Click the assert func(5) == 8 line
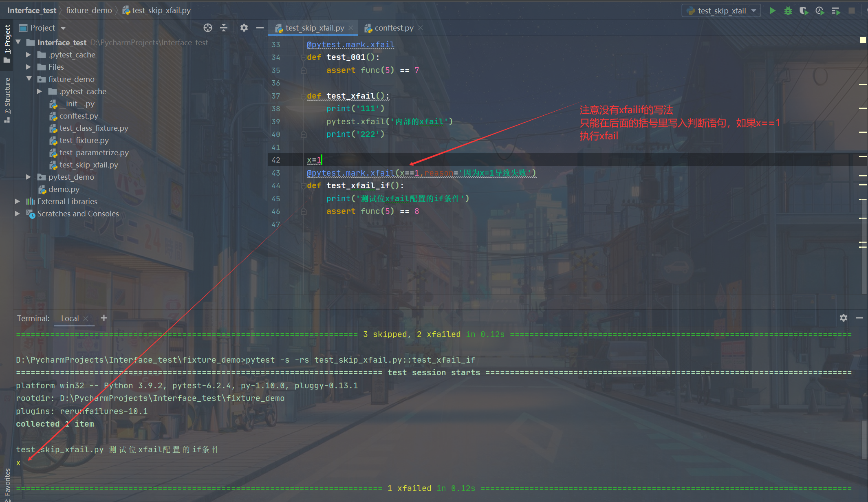Screen dimensions: 868x502 372,211
